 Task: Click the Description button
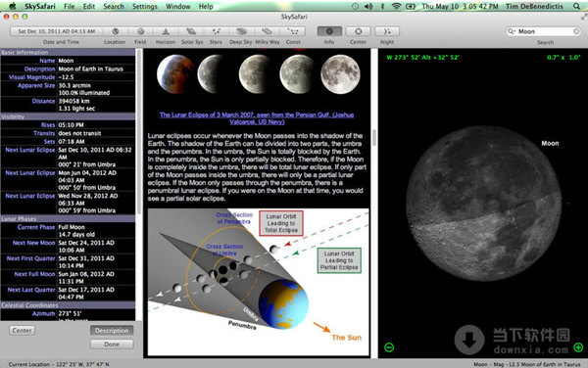click(x=112, y=331)
